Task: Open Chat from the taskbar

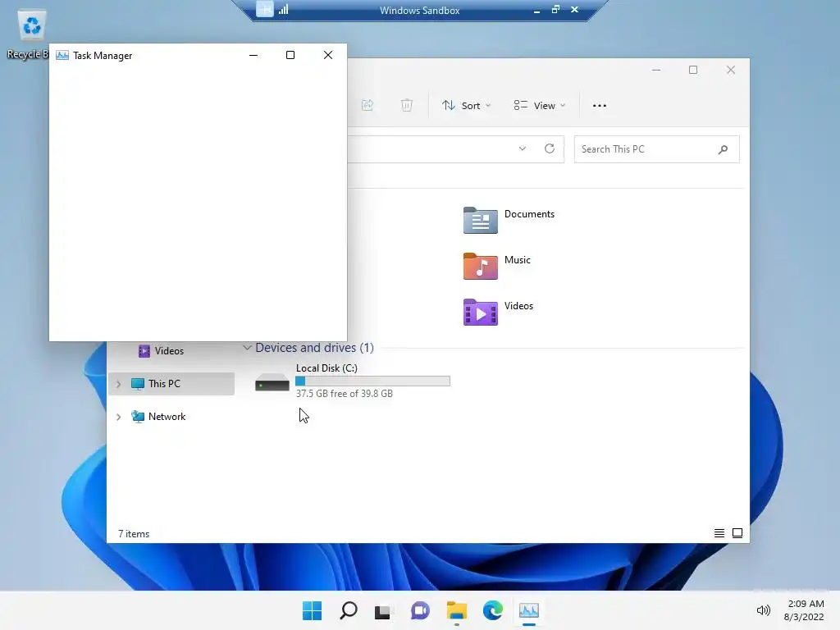Action: point(420,610)
